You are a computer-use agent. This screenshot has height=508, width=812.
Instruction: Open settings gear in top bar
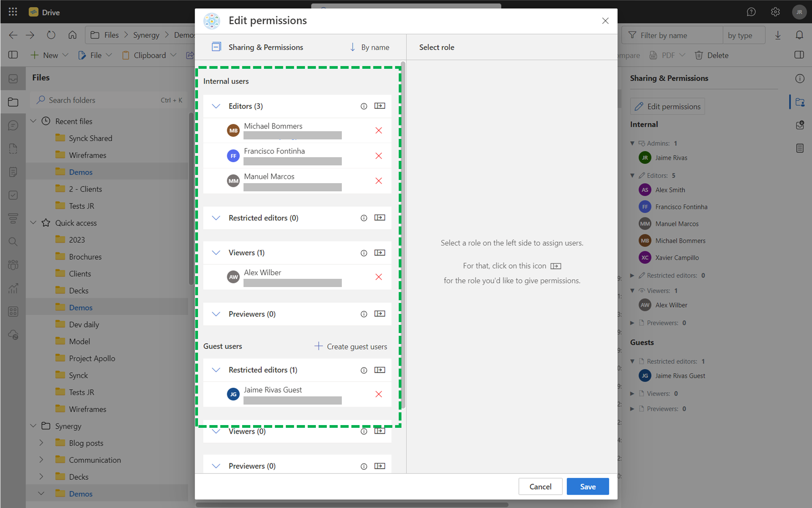tap(775, 12)
